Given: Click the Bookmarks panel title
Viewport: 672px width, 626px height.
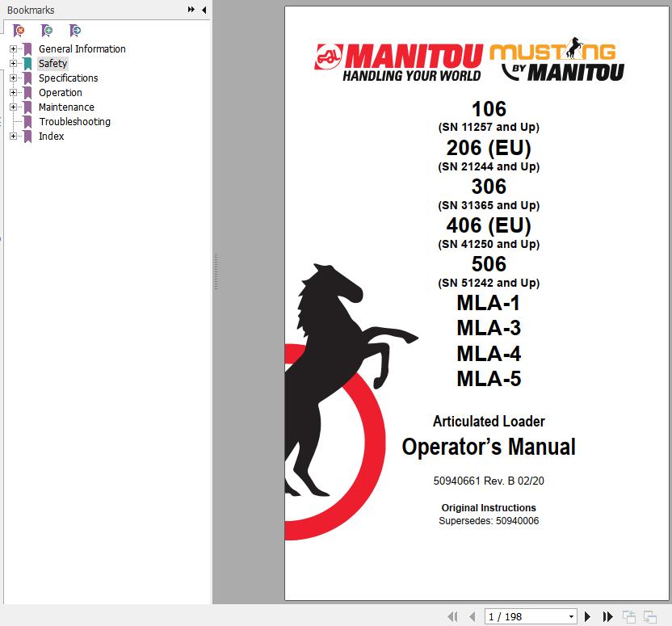Looking at the screenshot, I should tap(31, 10).
